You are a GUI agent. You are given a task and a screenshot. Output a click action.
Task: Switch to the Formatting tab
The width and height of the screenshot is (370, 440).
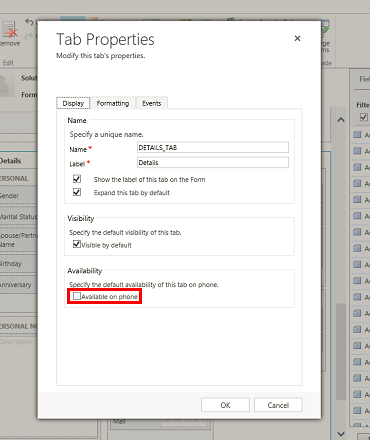tap(113, 103)
